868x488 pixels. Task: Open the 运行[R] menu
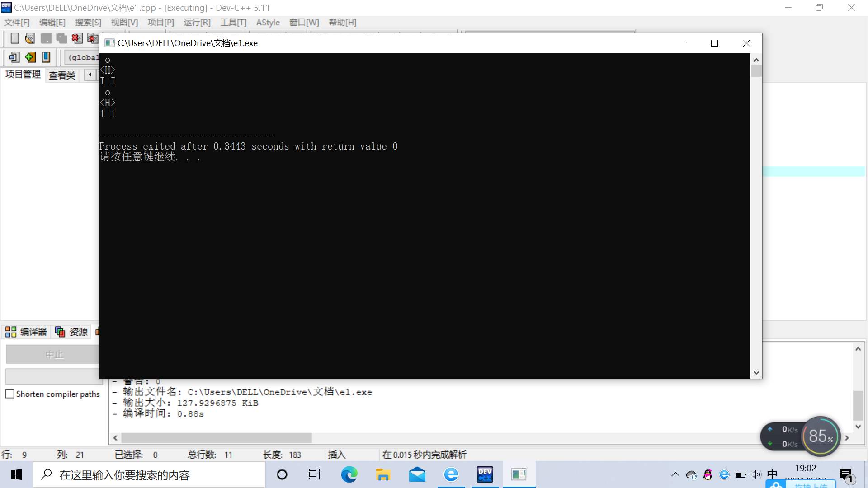(197, 23)
